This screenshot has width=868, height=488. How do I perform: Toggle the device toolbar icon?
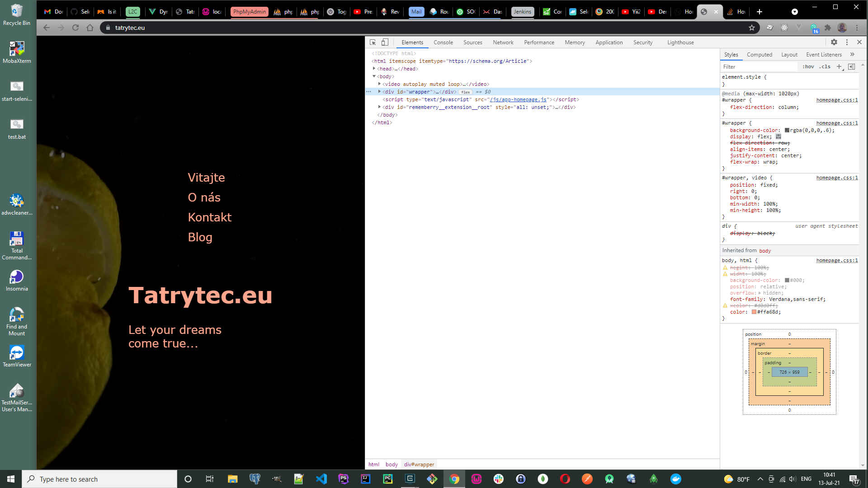point(385,42)
